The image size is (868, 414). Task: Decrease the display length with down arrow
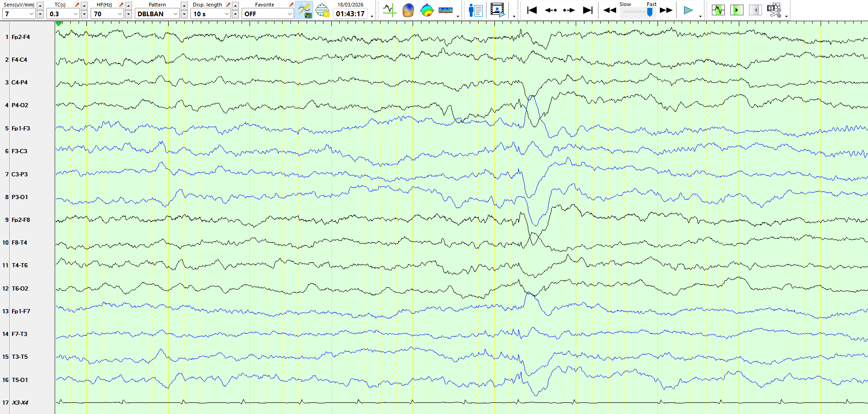(x=236, y=14)
